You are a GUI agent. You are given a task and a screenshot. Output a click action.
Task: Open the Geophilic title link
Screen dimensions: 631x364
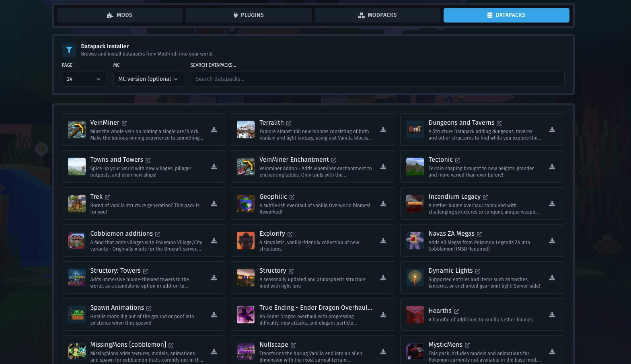click(273, 197)
